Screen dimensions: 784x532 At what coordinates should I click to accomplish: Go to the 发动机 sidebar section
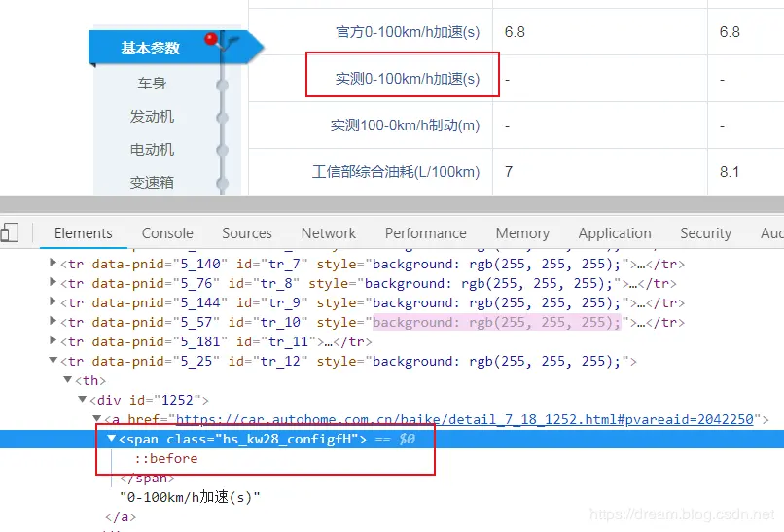tap(152, 117)
